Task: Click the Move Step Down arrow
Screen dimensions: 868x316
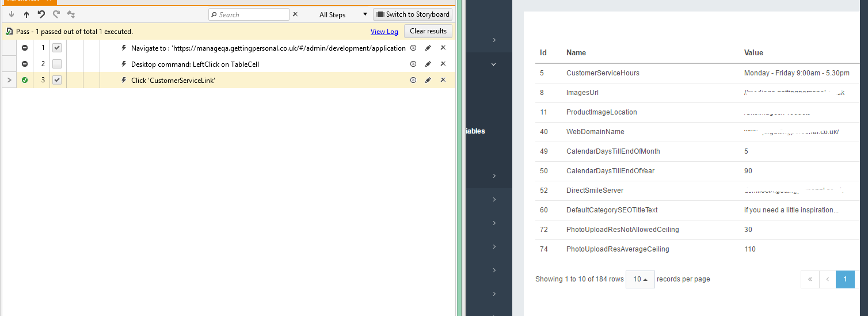Action: coord(12,14)
